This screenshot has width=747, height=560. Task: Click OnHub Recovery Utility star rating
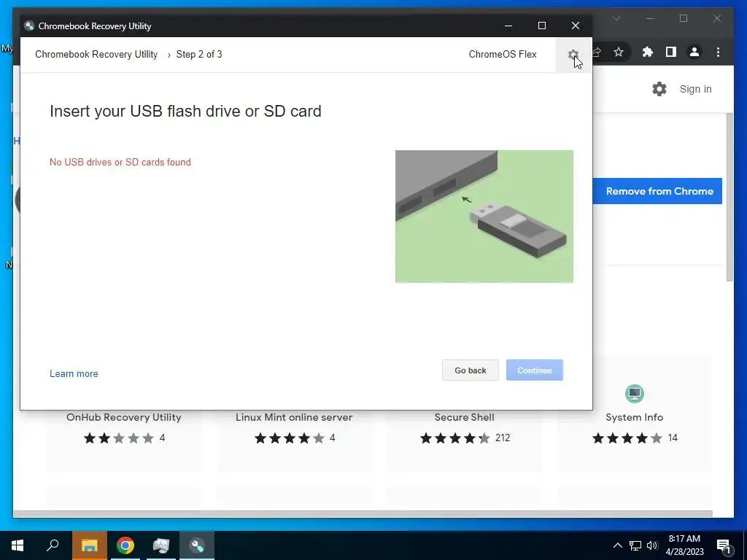click(119, 438)
